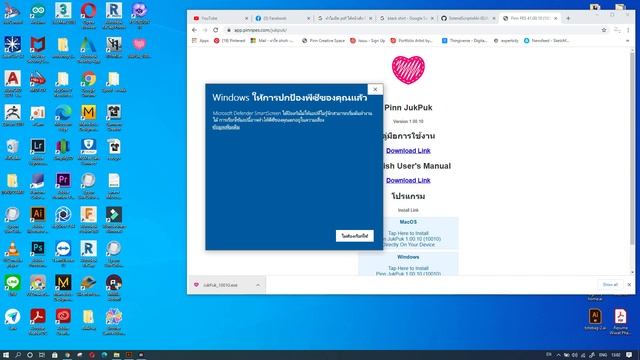
Task: Go back with Chrome back arrow
Action: pyautogui.click(x=194, y=30)
